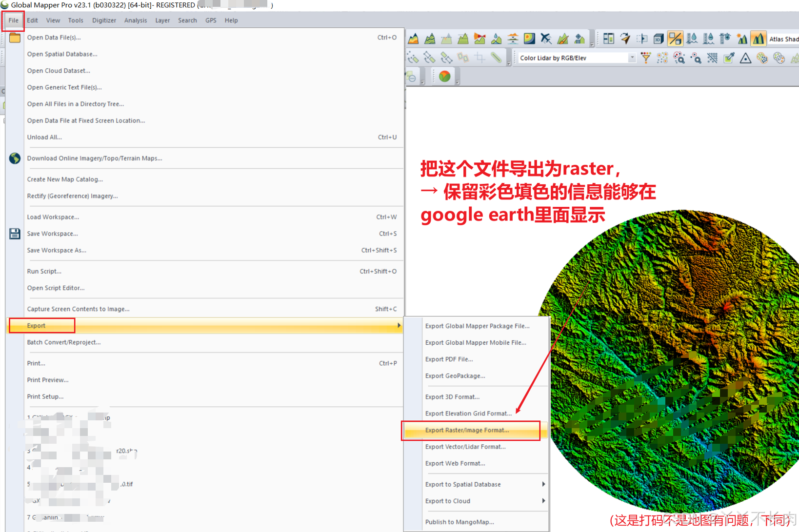Image resolution: width=799 pixels, height=532 pixels.
Task: Choose Create New Map Catalog
Action: pyautogui.click(x=205, y=179)
